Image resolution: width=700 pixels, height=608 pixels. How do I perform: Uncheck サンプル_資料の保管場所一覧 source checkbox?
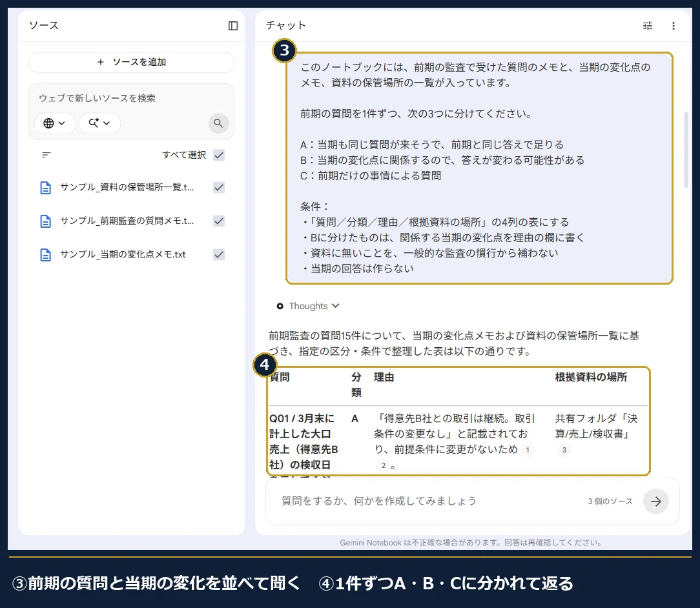click(219, 187)
